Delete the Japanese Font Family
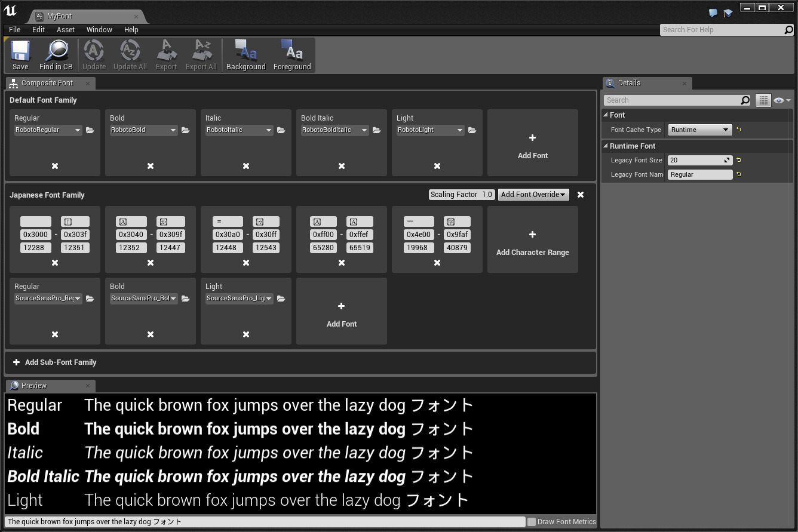 coord(581,195)
